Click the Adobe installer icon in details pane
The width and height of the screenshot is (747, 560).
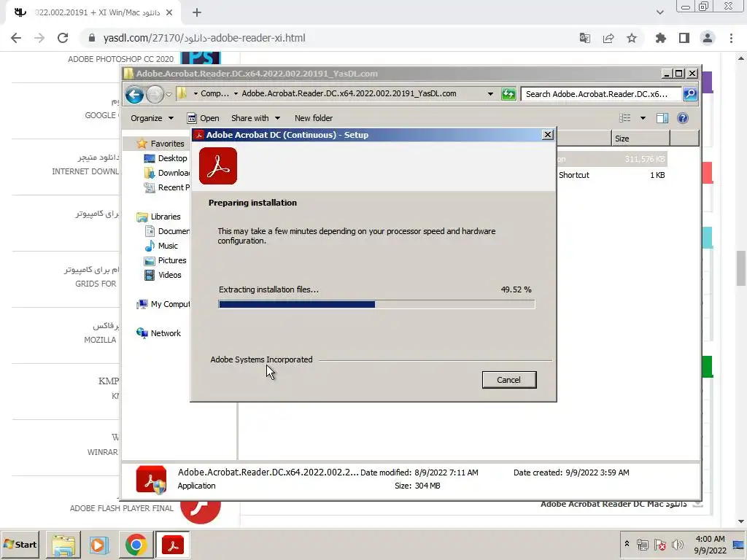tap(151, 480)
